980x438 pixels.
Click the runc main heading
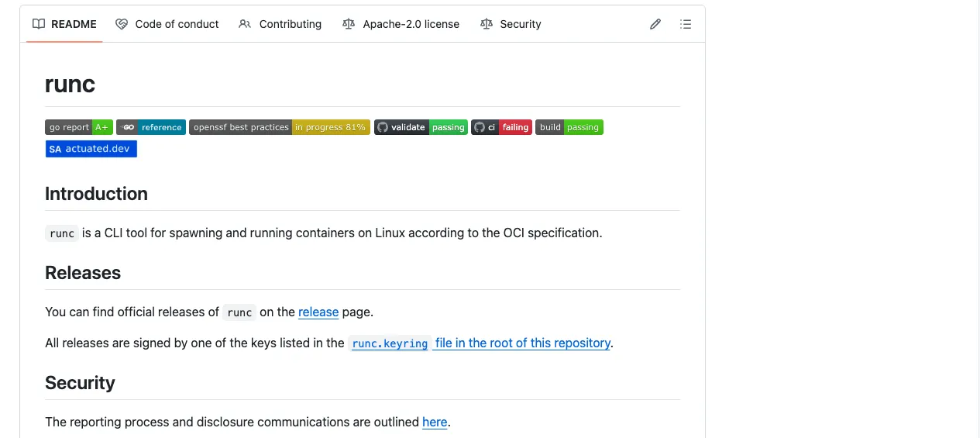pyautogui.click(x=70, y=84)
